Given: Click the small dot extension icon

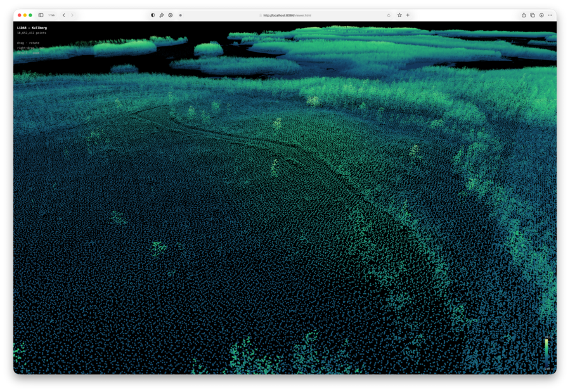Looking at the screenshot, I should tap(180, 15).
